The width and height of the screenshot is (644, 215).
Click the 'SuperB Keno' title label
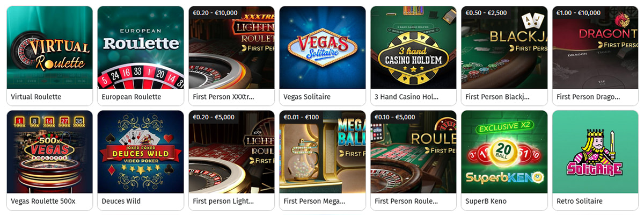pyautogui.click(x=486, y=202)
